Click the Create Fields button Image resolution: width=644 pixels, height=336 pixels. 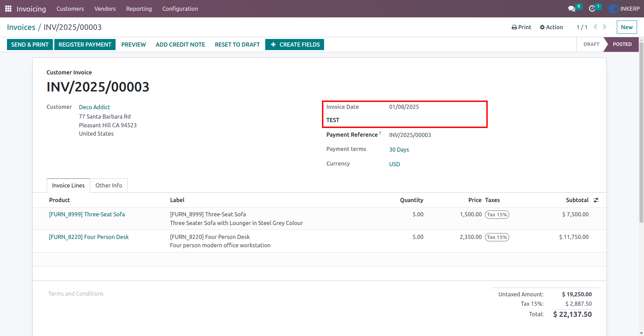294,45
